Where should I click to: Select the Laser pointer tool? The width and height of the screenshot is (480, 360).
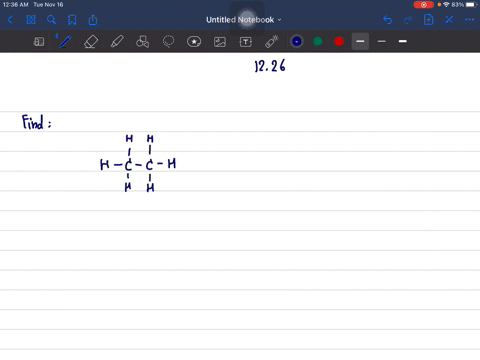pyautogui.click(x=272, y=42)
